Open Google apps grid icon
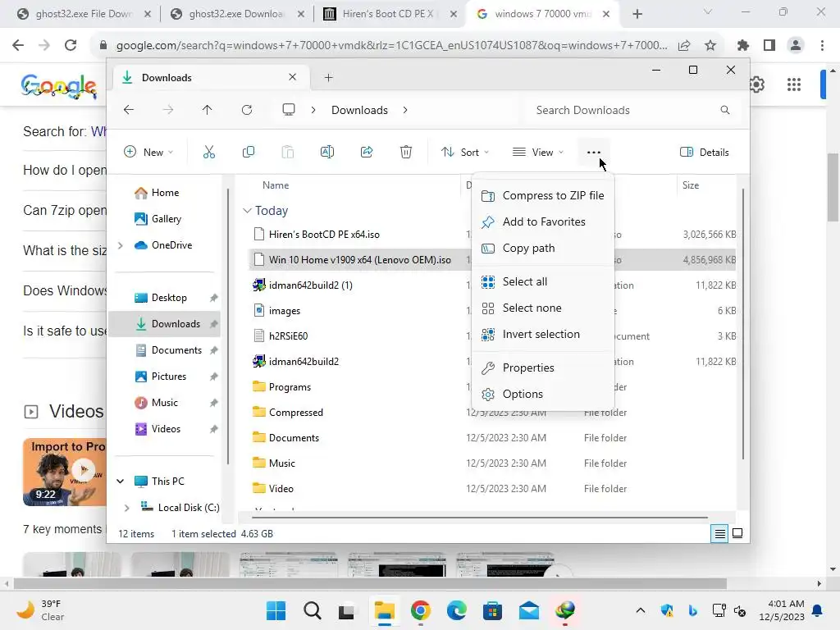Viewport: 840px width, 630px height. click(794, 84)
